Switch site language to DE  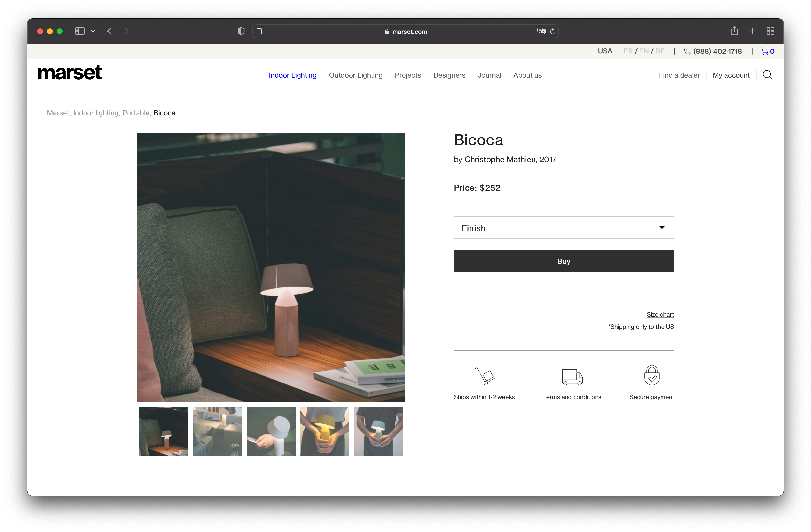pyautogui.click(x=660, y=51)
